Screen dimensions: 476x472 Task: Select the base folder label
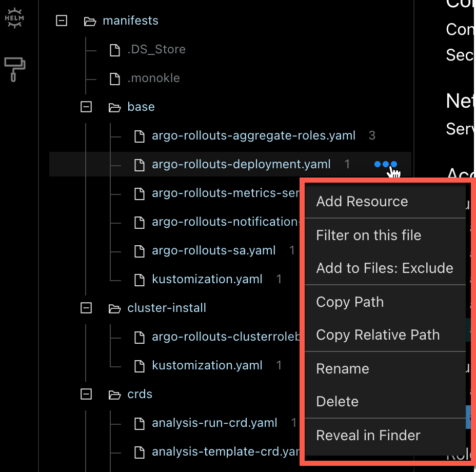(141, 107)
